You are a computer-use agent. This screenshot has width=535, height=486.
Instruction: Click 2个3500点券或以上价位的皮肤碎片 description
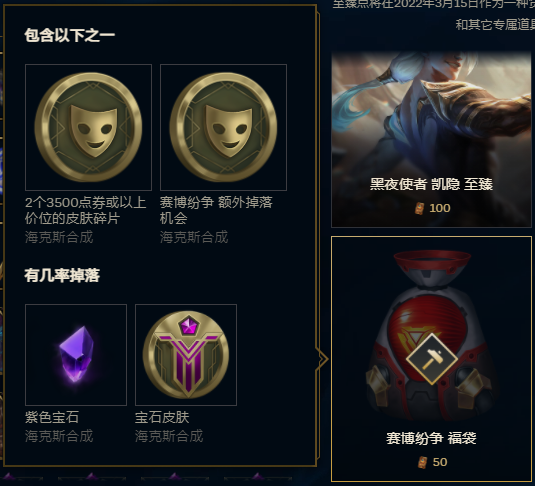point(86,211)
